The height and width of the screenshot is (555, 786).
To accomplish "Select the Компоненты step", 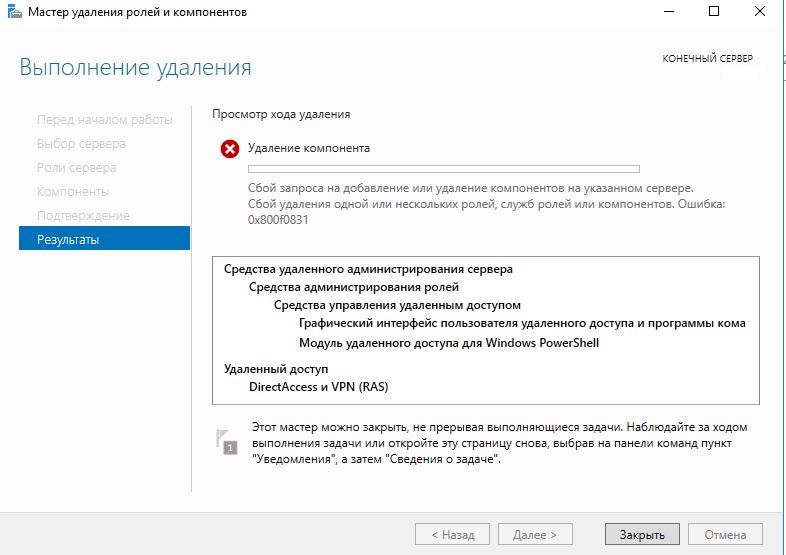I will pos(73,191).
